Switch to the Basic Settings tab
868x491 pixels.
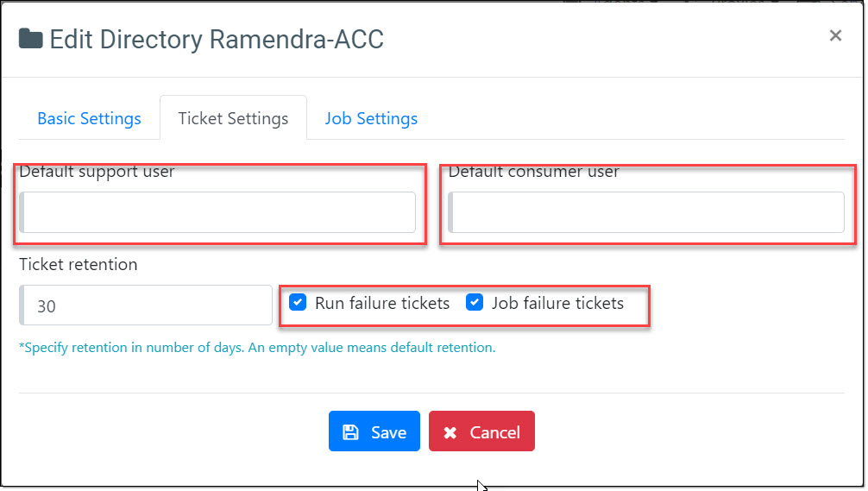tap(89, 119)
